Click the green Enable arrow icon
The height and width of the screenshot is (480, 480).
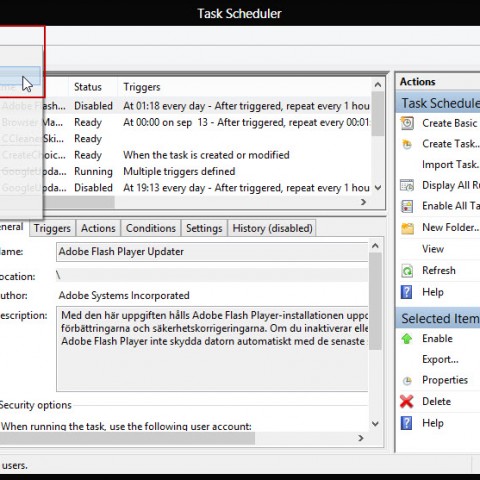[x=407, y=339]
